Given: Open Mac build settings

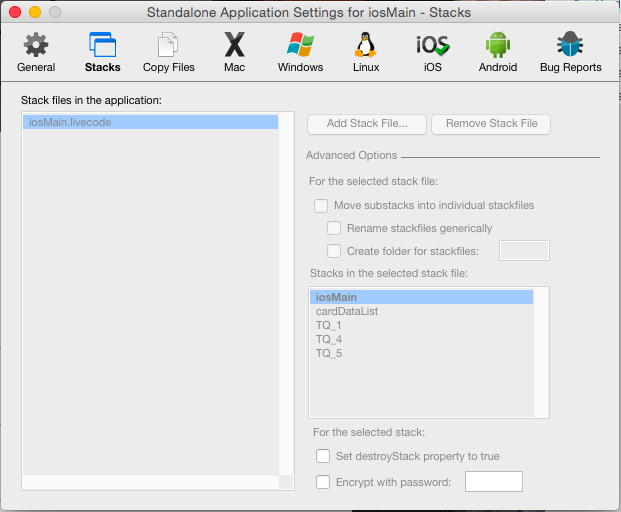Looking at the screenshot, I should pyautogui.click(x=234, y=52).
